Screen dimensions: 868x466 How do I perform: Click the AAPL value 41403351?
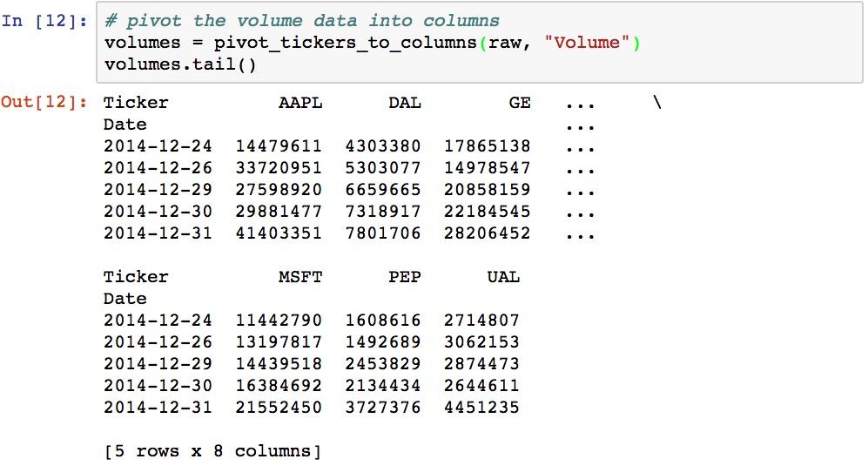click(279, 233)
